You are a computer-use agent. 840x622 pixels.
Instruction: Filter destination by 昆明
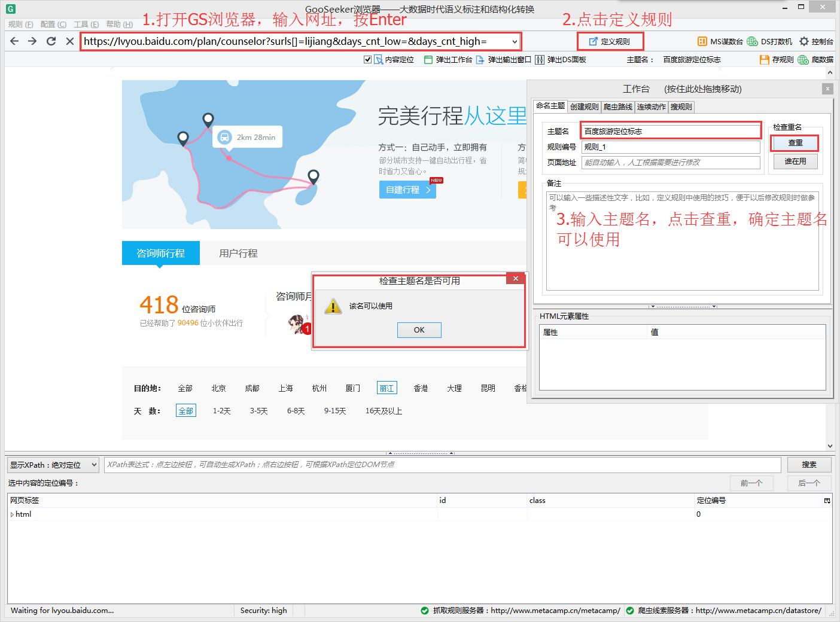point(488,388)
